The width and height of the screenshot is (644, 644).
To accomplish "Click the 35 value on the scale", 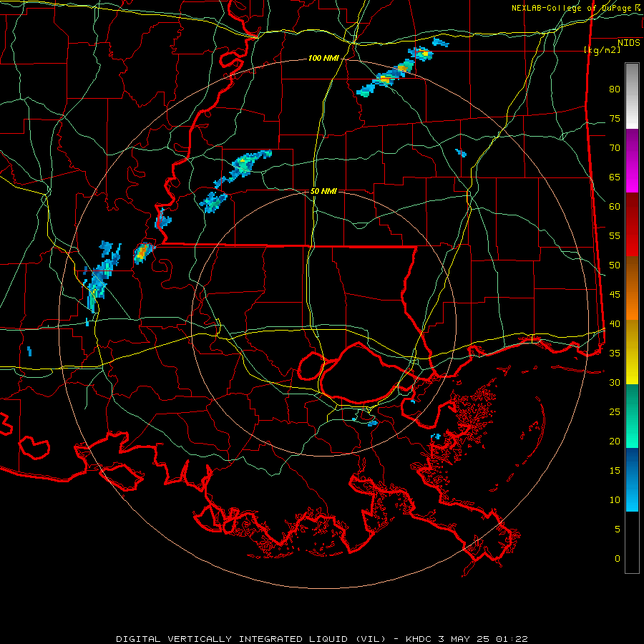I will [615, 353].
